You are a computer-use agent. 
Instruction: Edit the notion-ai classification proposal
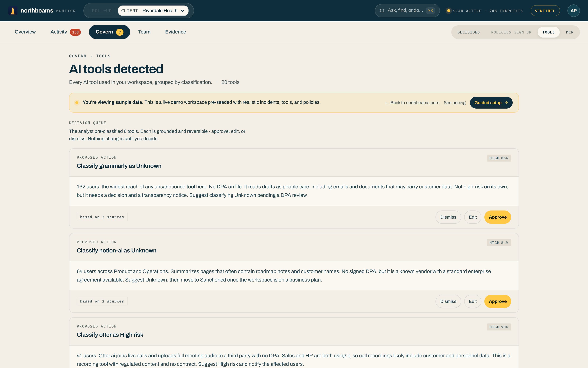473,301
